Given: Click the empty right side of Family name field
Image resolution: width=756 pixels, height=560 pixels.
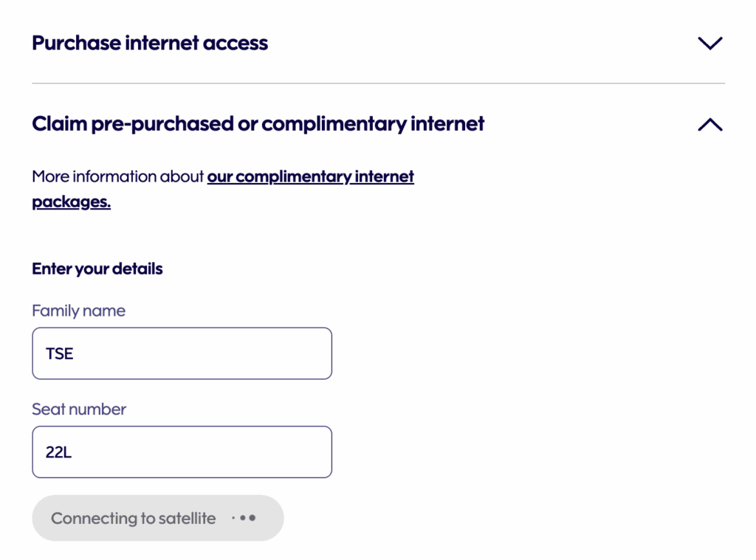Looking at the screenshot, I should (273, 353).
